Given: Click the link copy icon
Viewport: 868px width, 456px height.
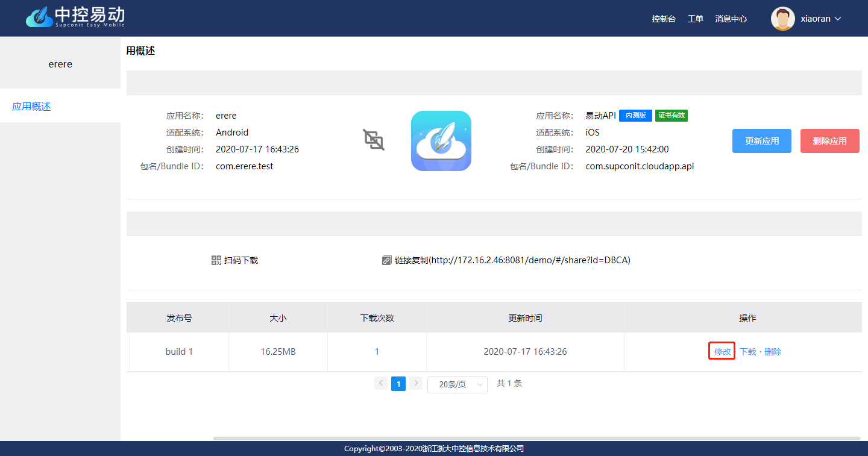Looking at the screenshot, I should point(387,260).
